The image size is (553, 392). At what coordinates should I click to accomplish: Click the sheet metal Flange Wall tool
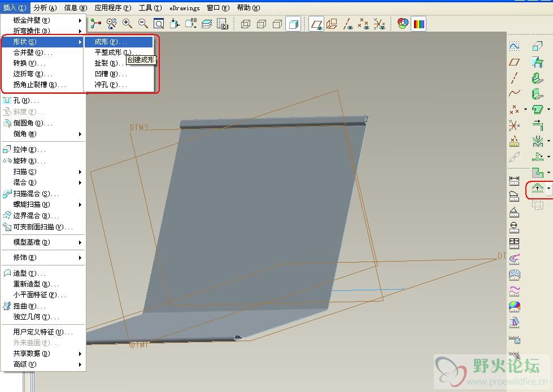tap(538, 93)
